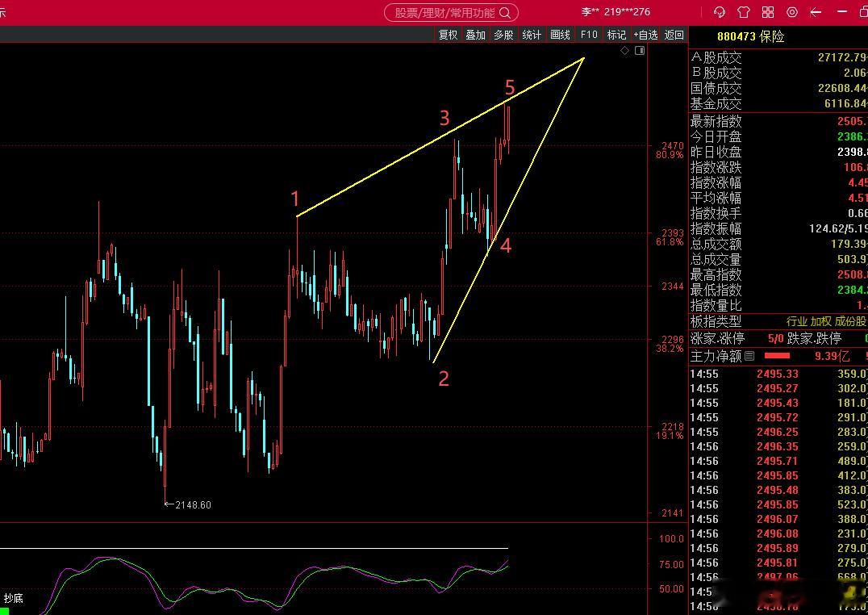Click the 指数涨幅 label

716,183
